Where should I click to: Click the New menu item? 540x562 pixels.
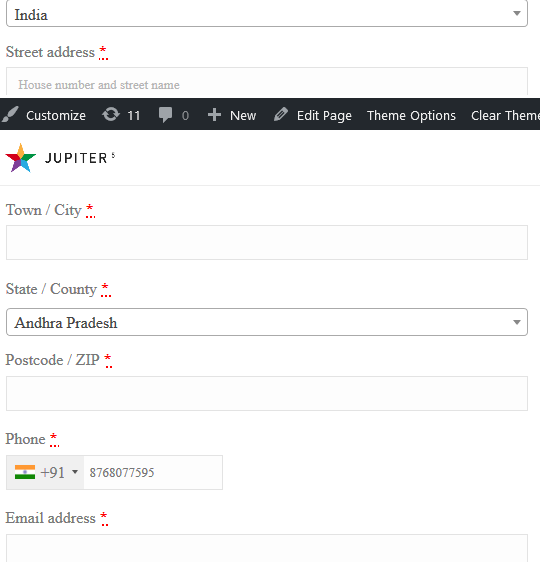243,115
